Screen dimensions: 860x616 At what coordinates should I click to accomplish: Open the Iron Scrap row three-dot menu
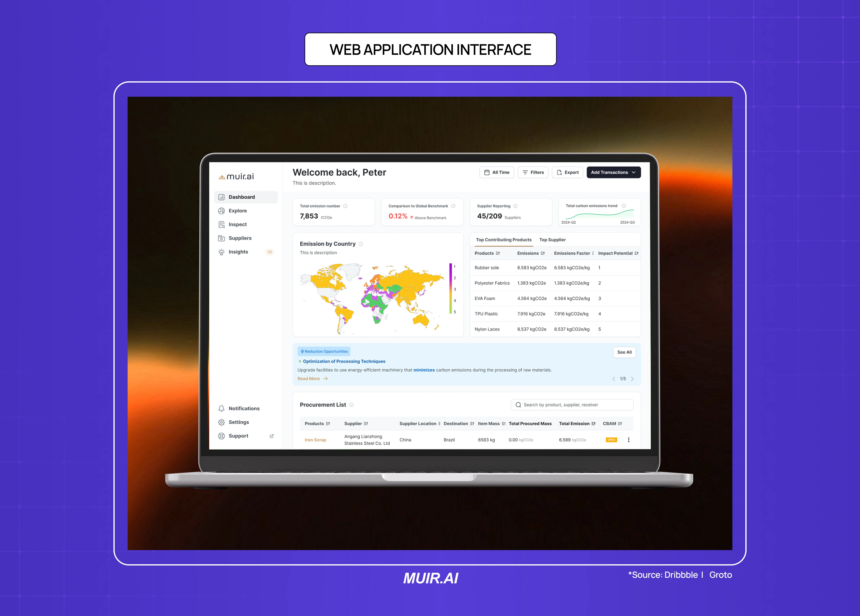tap(629, 440)
